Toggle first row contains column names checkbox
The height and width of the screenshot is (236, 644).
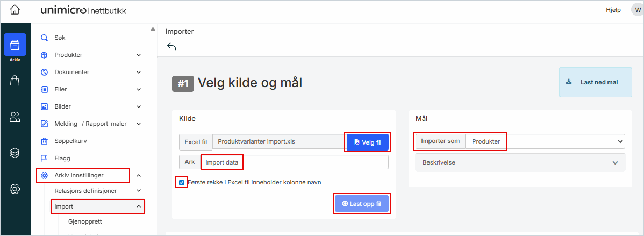click(x=182, y=182)
